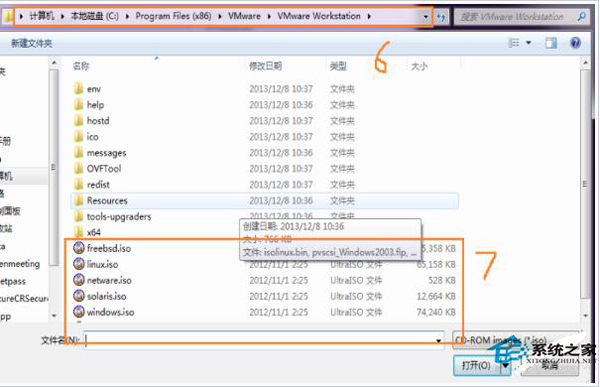Click the change view icon
600x387 pixels.
point(514,43)
